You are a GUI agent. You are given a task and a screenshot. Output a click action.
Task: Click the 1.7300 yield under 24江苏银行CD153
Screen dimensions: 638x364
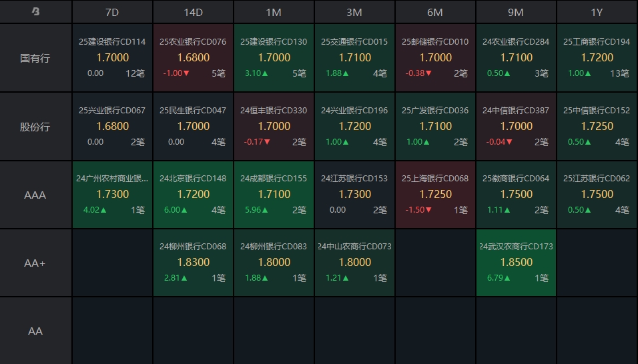pyautogui.click(x=355, y=194)
